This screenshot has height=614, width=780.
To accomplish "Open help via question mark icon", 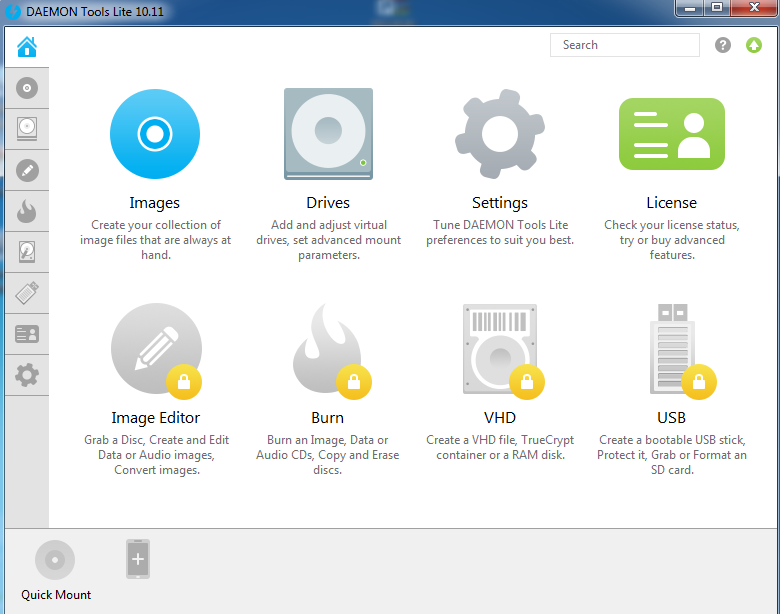I will 723,45.
